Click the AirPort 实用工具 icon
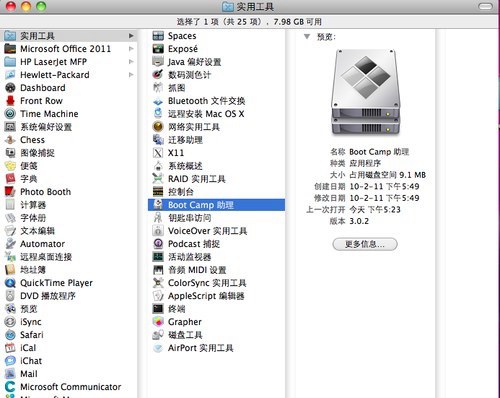This screenshot has width=500, height=398. pos(158,348)
